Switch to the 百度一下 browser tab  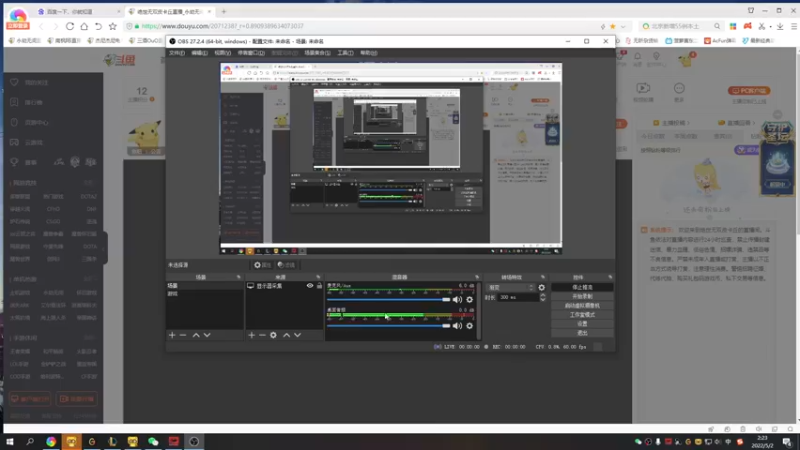coord(77,11)
